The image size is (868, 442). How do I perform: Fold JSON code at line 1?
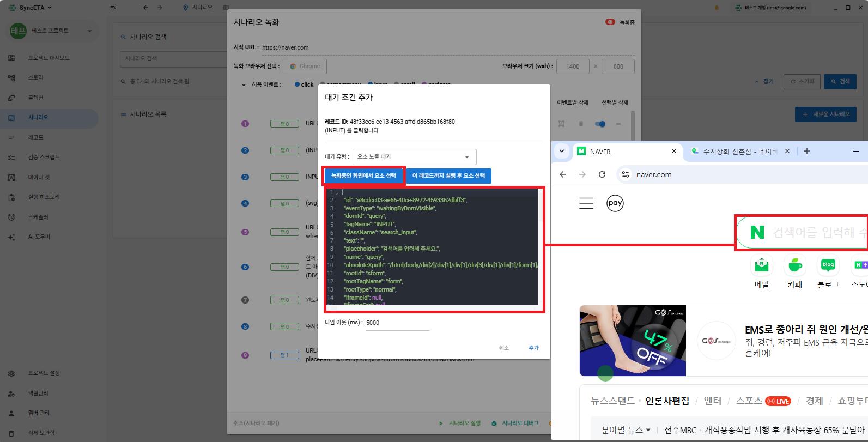[x=337, y=193]
